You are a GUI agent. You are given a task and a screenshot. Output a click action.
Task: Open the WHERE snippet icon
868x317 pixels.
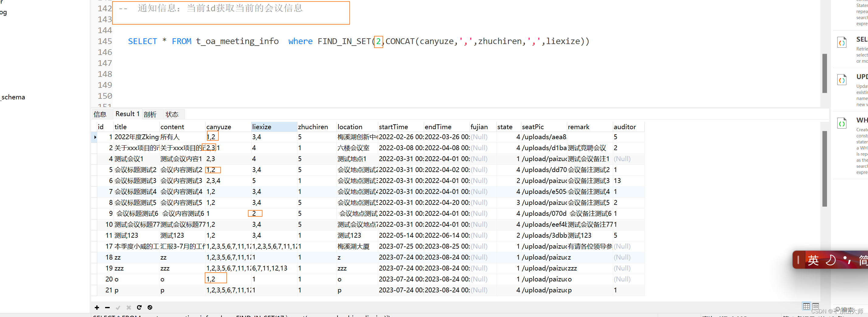pos(842,123)
